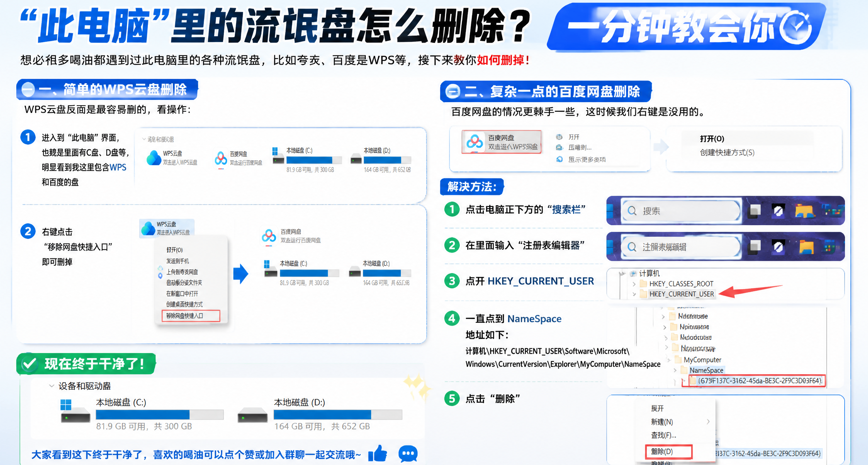Choose 新建(N) in the registry context menu

(x=662, y=422)
